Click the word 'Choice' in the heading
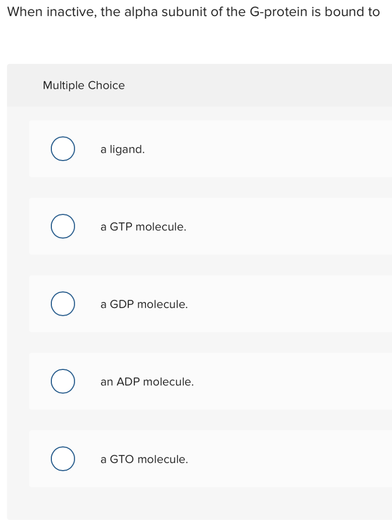 tap(106, 86)
